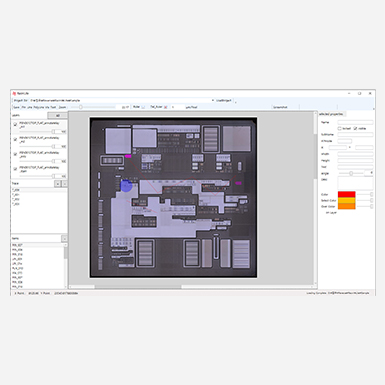This screenshot has height=385, width=385.
Task: Click first small button beside Trace header
Action: coord(58,184)
